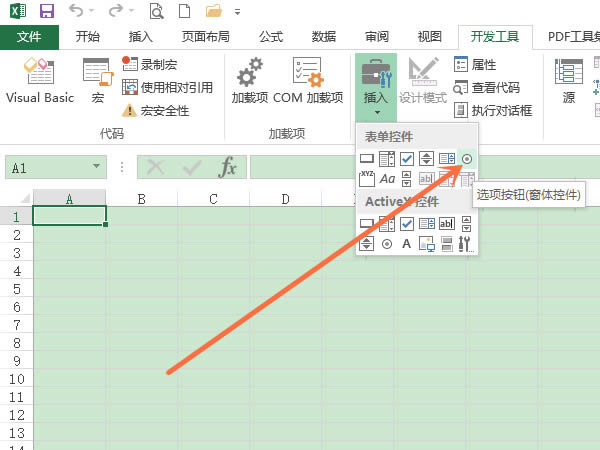Switch to the 公式 (Formulas) tab
This screenshot has width=600, height=450.
tap(271, 37)
